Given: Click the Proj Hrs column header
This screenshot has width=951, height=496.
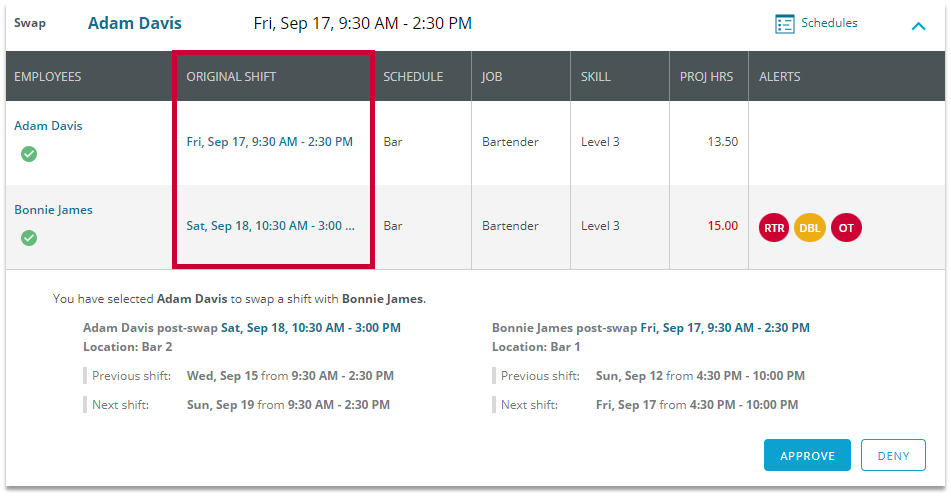Looking at the screenshot, I should point(705,77).
